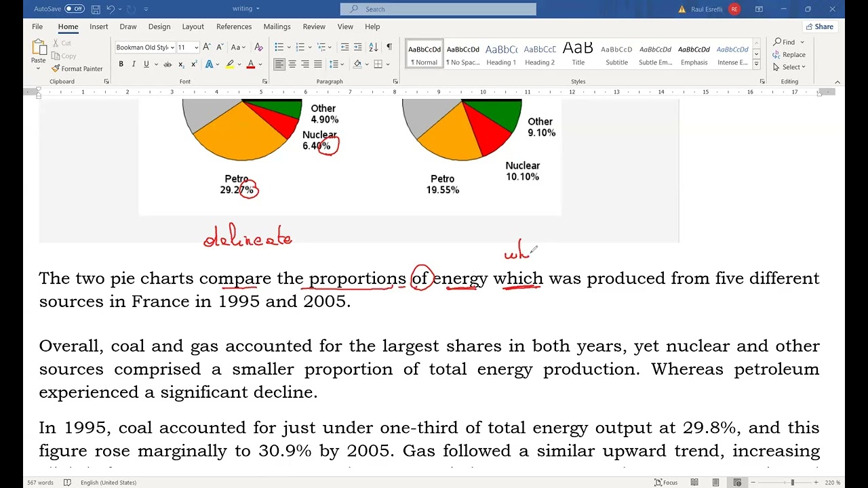
Task: Open the Font dialog box launcher
Action: click(264, 81)
